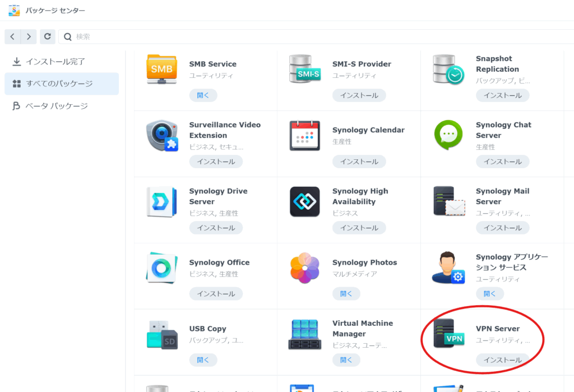
Task: Install Snapshot Replication
Action: (503, 95)
